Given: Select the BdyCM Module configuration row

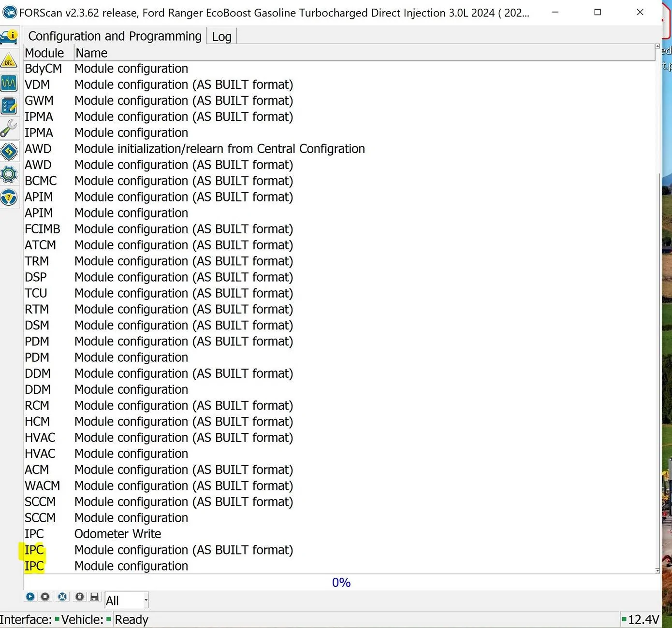Looking at the screenshot, I should coord(338,69).
